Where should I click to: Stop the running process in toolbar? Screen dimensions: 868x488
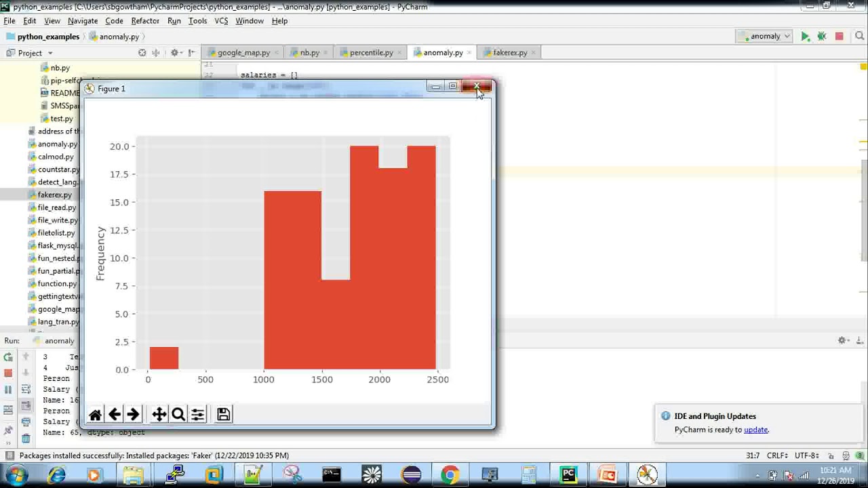click(x=839, y=37)
